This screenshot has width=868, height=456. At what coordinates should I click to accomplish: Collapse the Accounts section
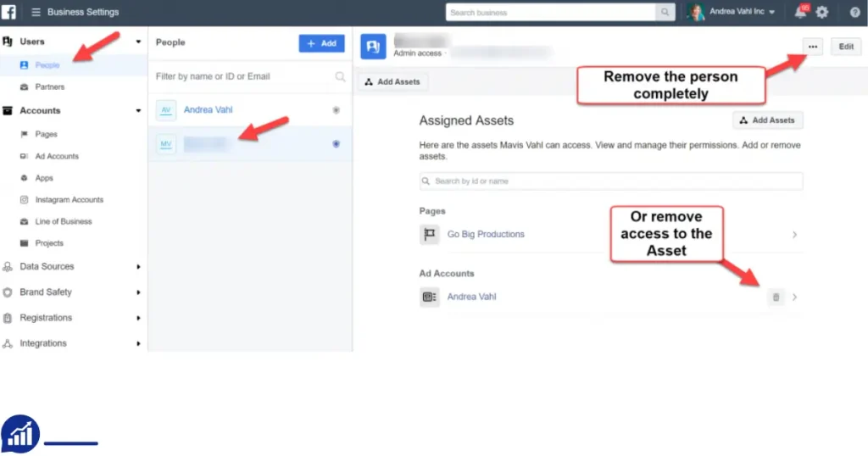coord(138,111)
